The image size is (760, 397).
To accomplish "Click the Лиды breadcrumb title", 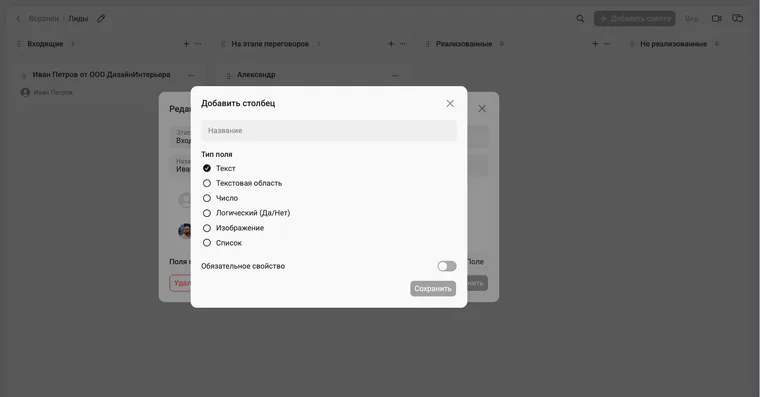I will point(78,18).
